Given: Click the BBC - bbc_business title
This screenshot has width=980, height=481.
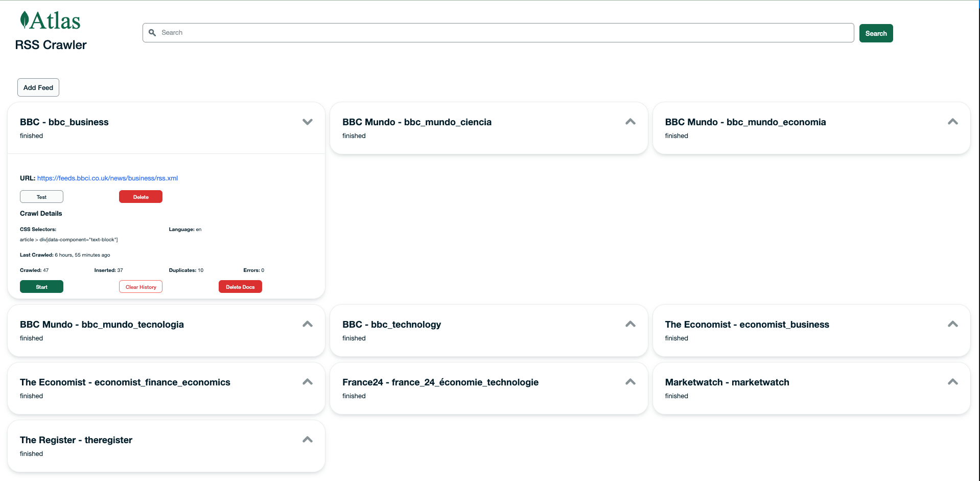Looking at the screenshot, I should click(x=64, y=122).
